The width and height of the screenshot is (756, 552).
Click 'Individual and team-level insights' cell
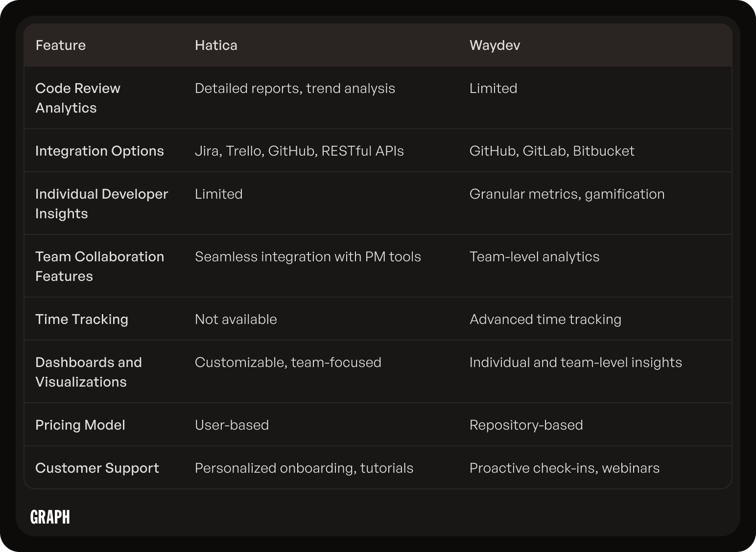coord(575,363)
